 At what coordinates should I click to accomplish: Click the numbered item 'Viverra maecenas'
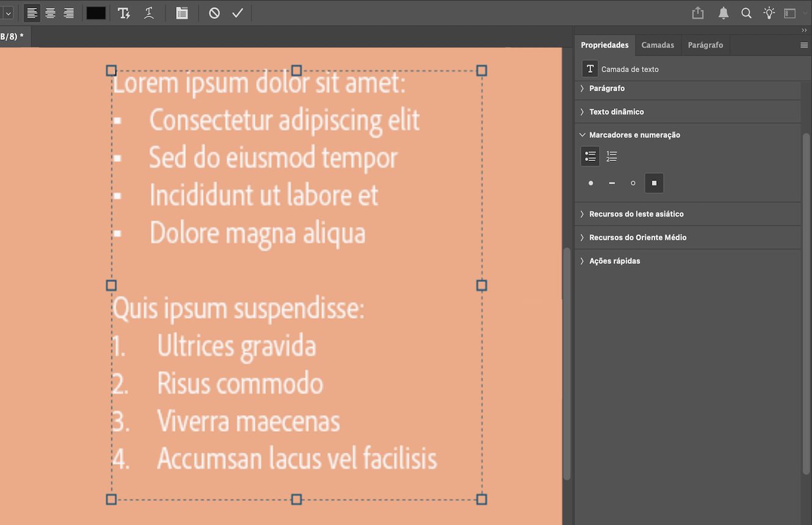249,421
